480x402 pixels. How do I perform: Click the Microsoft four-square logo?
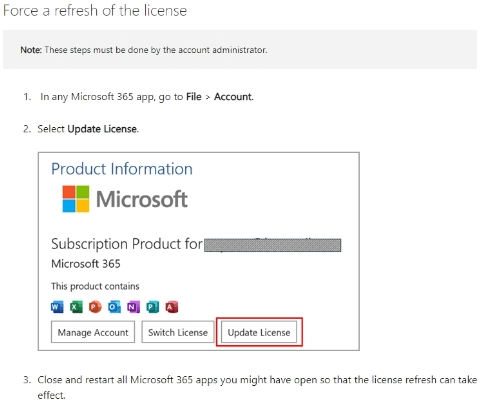click(76, 199)
